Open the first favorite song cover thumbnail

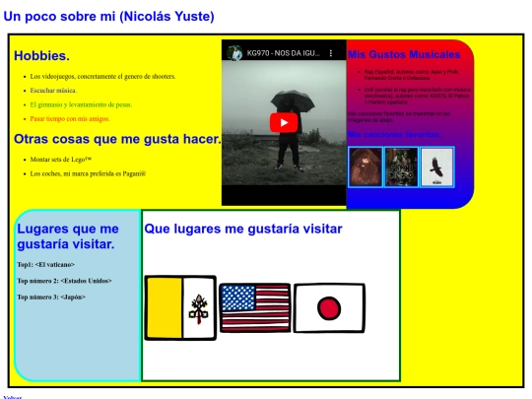tap(366, 166)
